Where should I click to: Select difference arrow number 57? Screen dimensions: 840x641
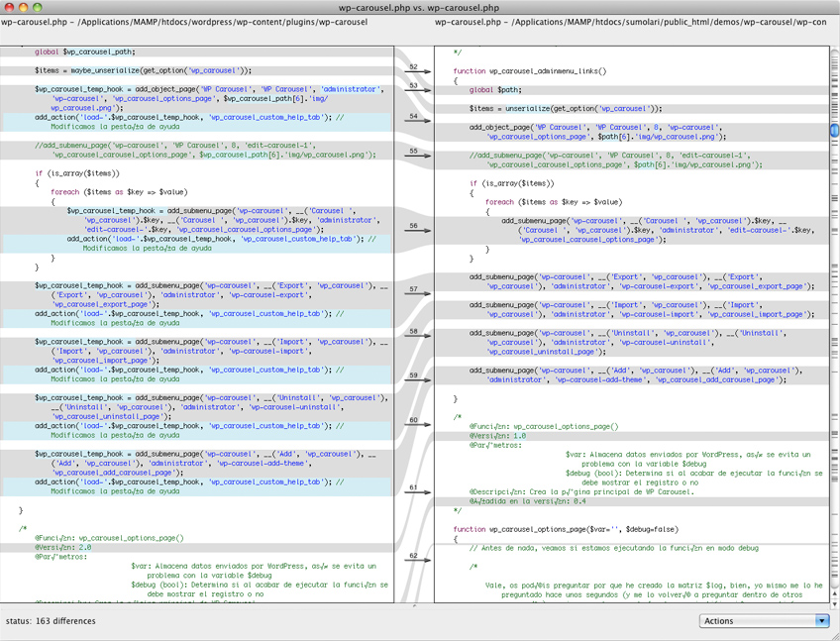[x=418, y=293]
